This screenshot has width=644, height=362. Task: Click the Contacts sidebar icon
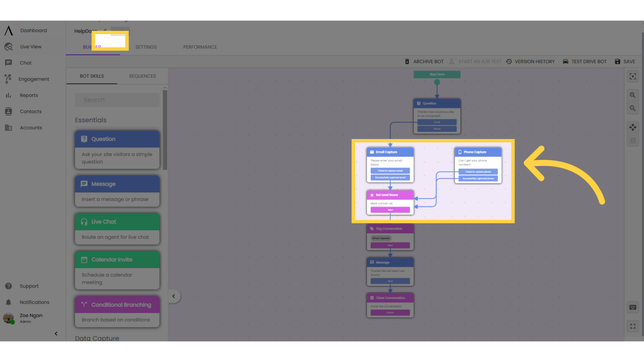coord(7,111)
